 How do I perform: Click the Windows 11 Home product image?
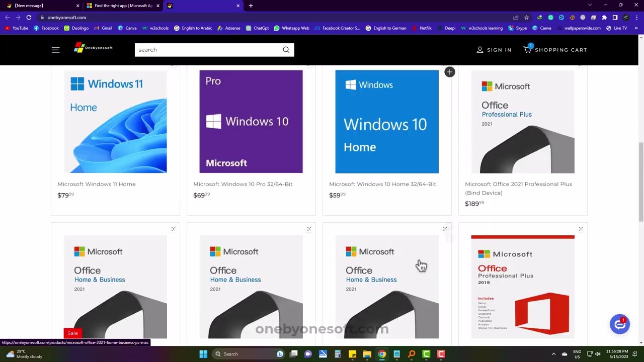[x=115, y=122]
